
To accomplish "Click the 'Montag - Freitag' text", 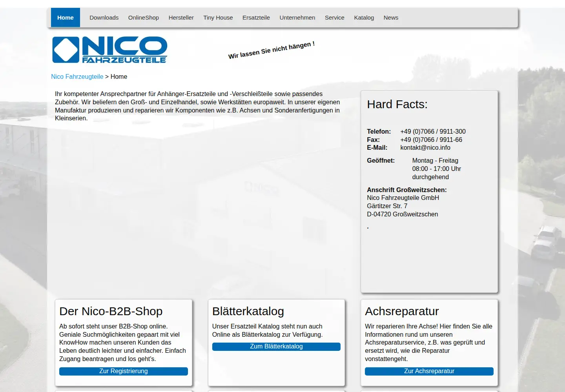I will pos(435,161).
